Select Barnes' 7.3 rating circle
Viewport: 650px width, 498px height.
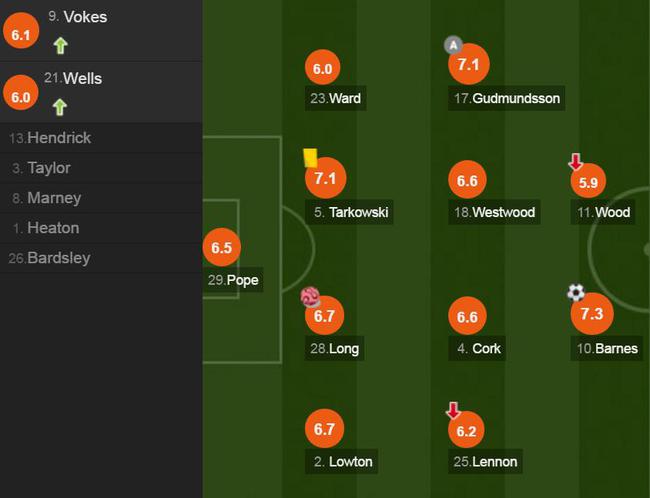[x=592, y=313]
